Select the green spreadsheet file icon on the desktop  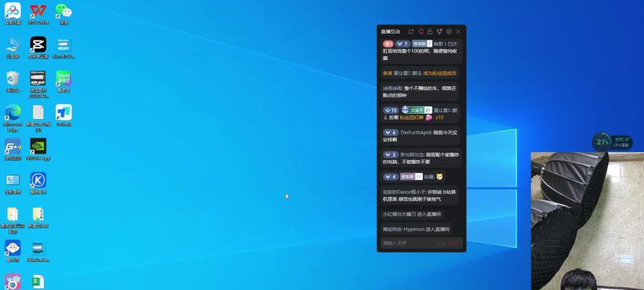click(x=38, y=282)
